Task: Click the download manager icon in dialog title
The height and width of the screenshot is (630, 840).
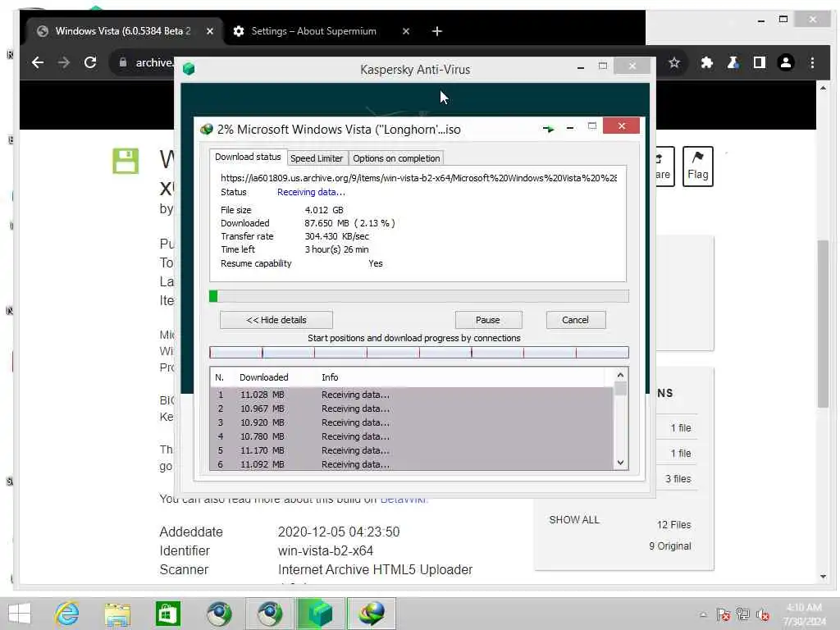Action: click(206, 129)
